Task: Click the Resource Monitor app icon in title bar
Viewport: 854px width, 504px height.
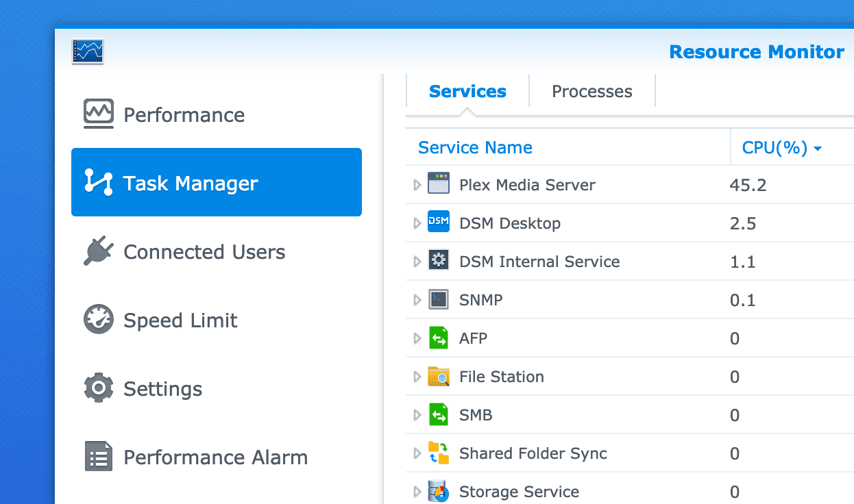Action: tap(88, 51)
